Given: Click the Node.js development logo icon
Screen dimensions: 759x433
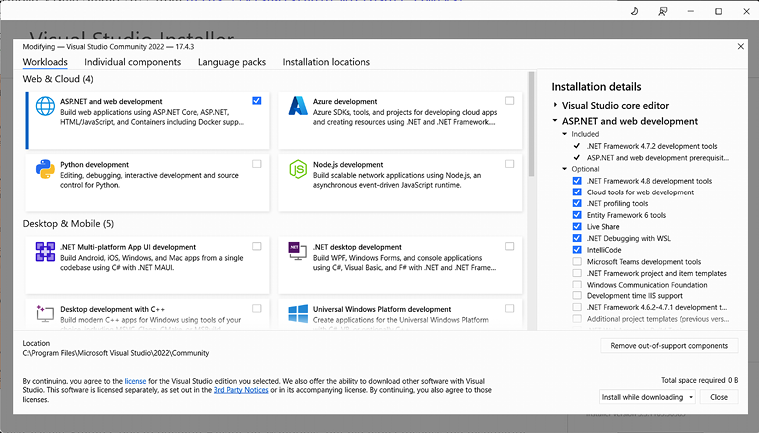Looking at the screenshot, I should [x=298, y=169].
